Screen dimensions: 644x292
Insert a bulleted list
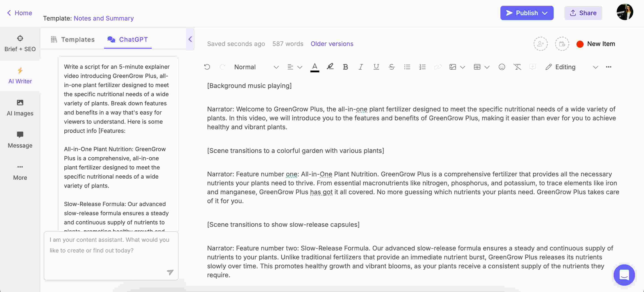pyautogui.click(x=407, y=67)
